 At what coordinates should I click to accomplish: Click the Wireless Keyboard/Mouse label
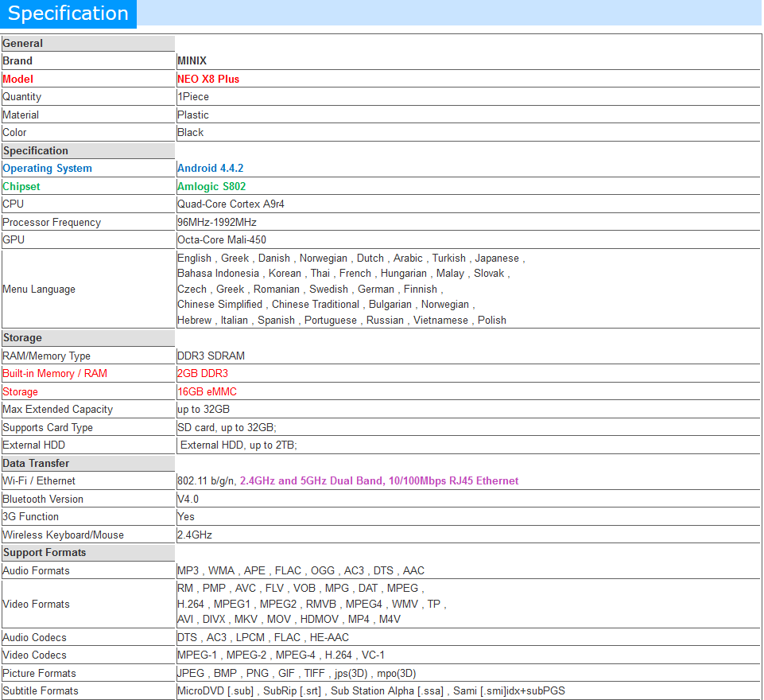64,535
